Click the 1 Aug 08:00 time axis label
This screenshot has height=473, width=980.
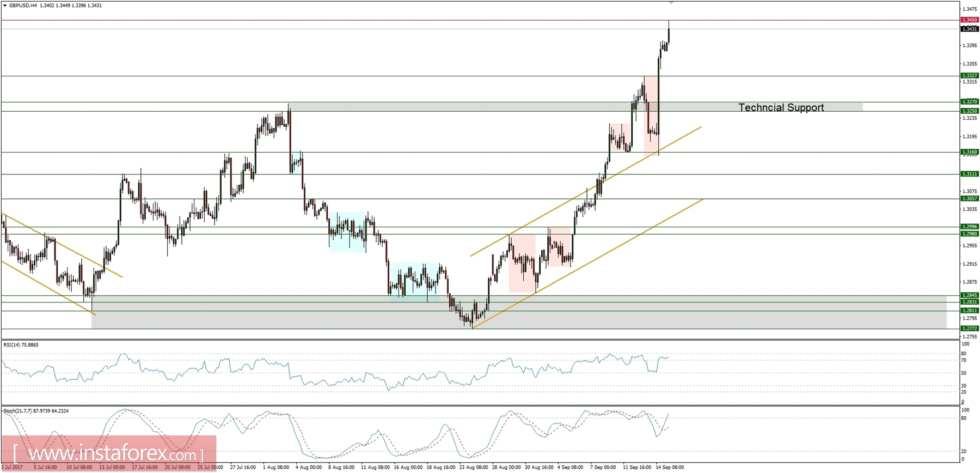click(x=276, y=468)
